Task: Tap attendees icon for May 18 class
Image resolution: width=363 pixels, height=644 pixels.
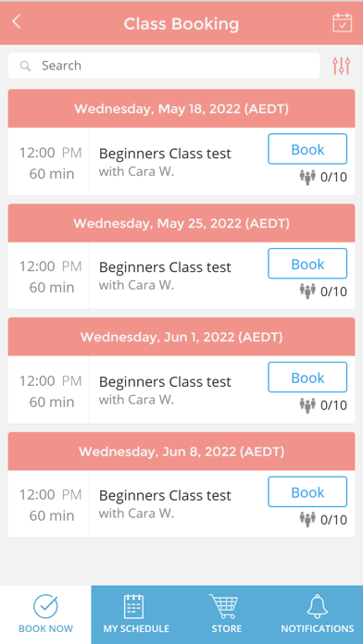Action: (x=307, y=178)
